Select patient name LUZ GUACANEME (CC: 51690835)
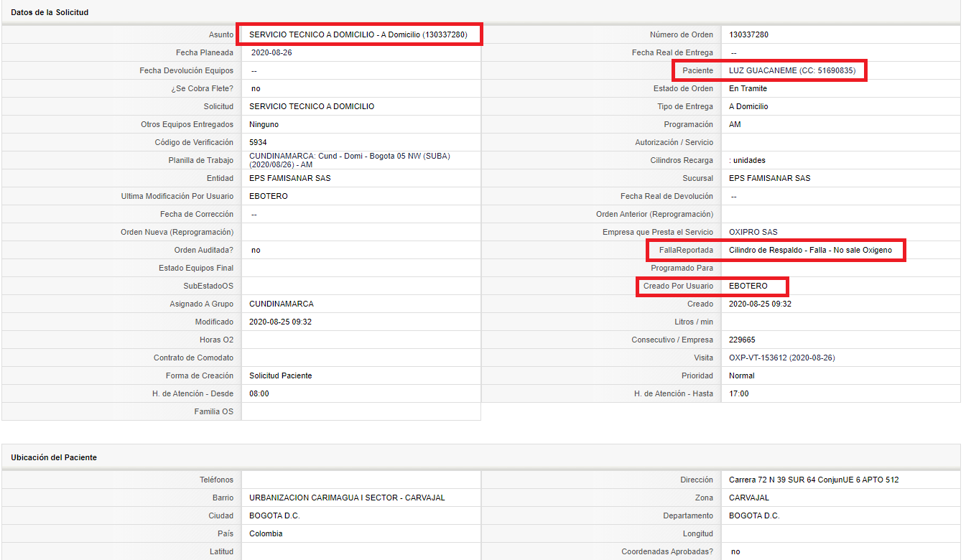The height and width of the screenshot is (560, 966). tap(792, 70)
